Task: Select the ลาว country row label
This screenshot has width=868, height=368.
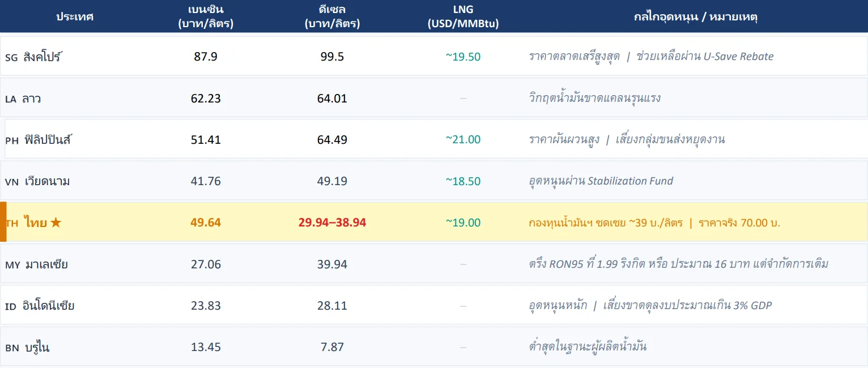Action: click(32, 99)
